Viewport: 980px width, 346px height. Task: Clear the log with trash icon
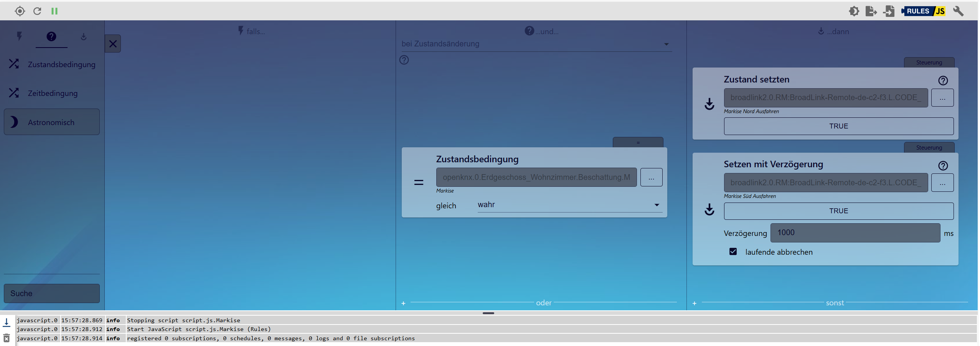(7, 338)
